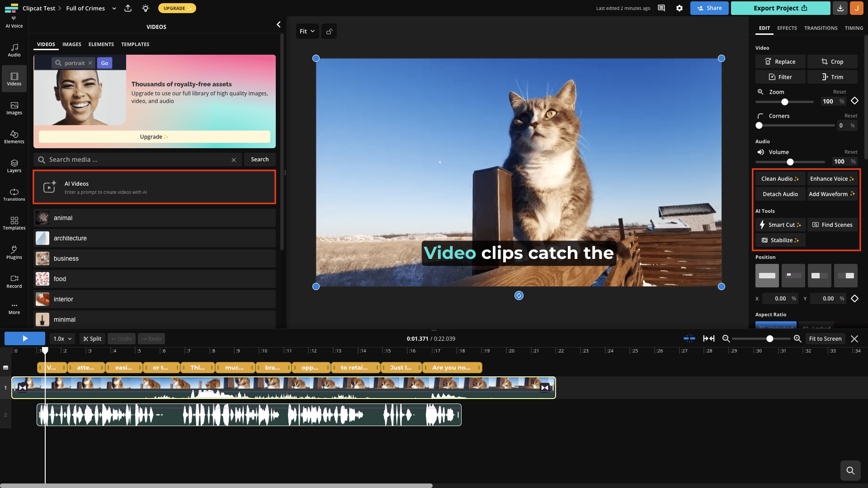Click the Search media input field
Screen dimensions: 868x488
point(138,160)
